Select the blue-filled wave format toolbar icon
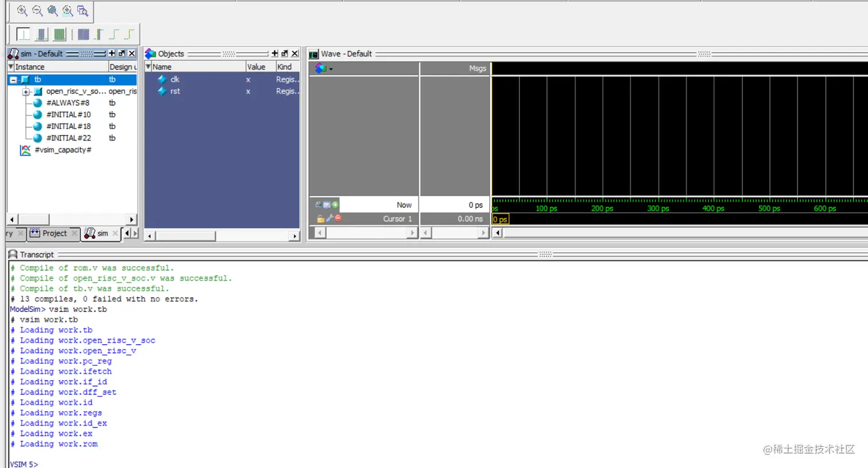 point(41,34)
